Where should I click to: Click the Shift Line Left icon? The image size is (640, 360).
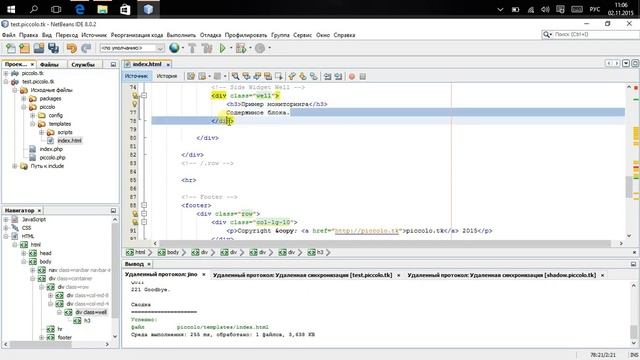pos(327,76)
